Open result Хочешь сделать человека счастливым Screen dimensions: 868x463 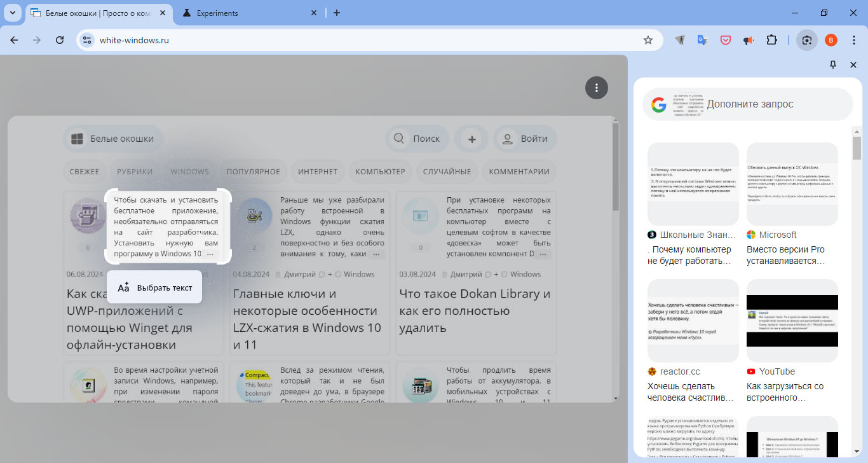coord(691,392)
